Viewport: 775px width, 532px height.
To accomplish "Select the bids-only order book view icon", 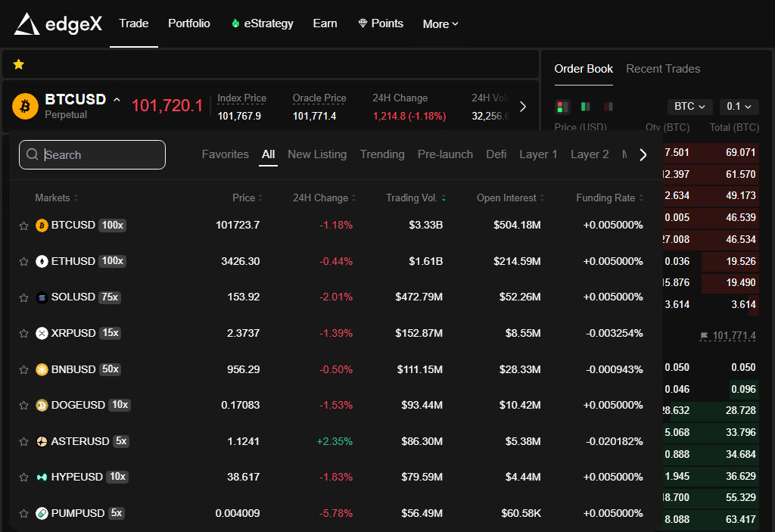I will pos(585,107).
